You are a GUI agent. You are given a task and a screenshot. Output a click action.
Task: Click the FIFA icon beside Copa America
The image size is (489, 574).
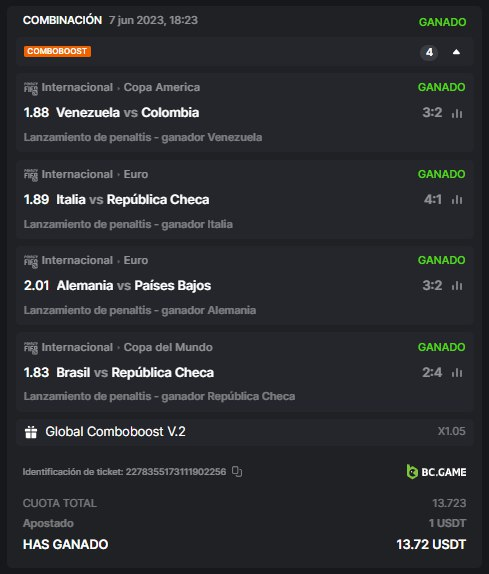click(31, 88)
